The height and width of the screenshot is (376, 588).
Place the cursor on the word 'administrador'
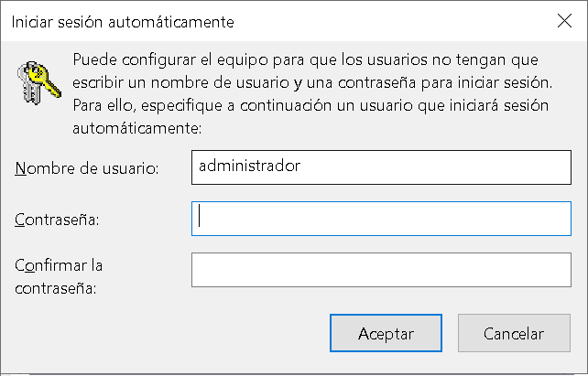click(249, 166)
